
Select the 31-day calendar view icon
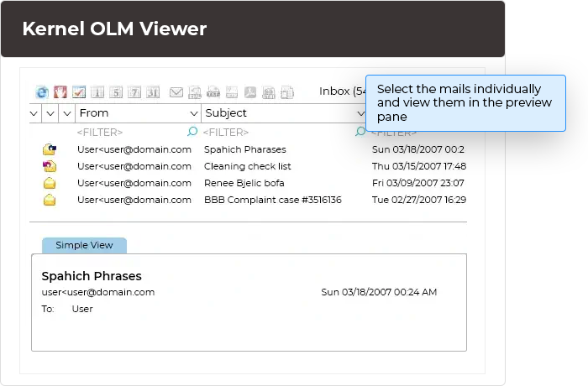coord(153,91)
